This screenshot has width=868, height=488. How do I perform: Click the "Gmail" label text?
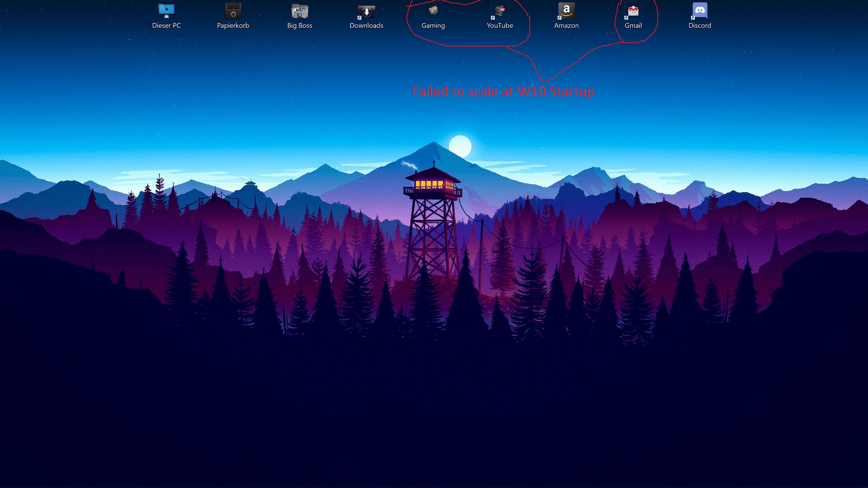(x=633, y=25)
